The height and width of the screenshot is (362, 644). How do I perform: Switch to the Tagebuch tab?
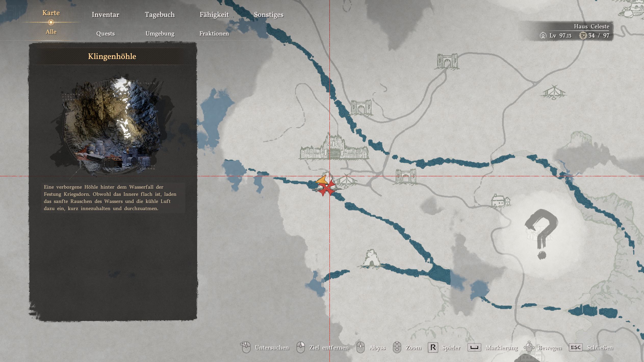(x=160, y=15)
